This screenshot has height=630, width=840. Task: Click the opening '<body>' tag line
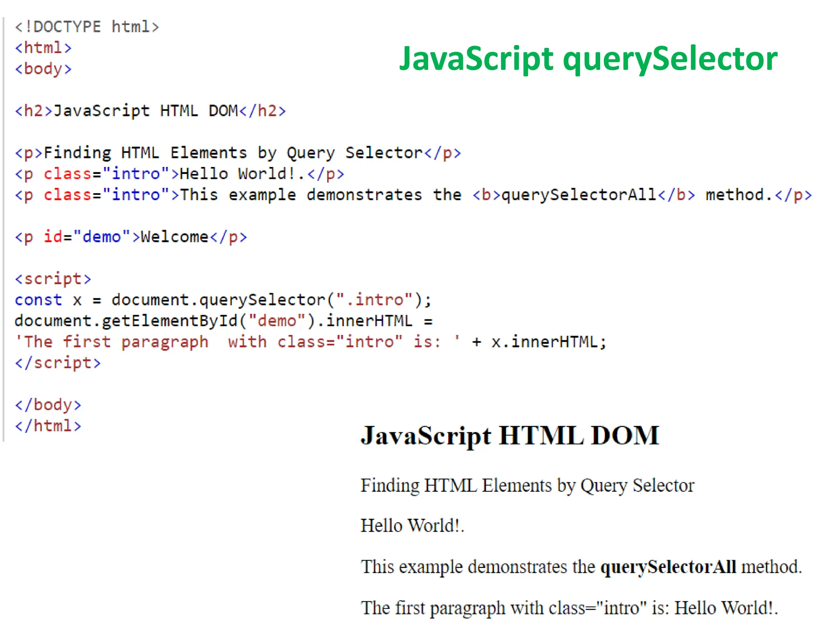(x=43, y=69)
